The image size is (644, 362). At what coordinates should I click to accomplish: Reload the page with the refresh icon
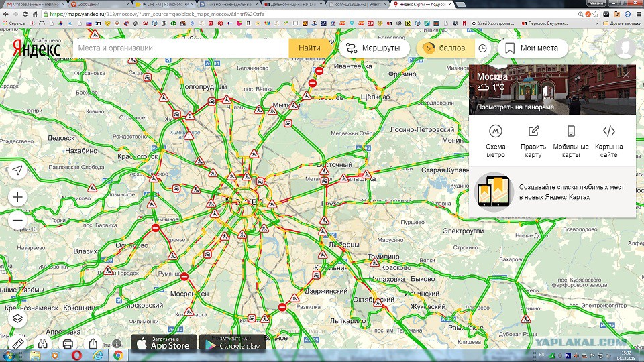[x=25, y=14]
